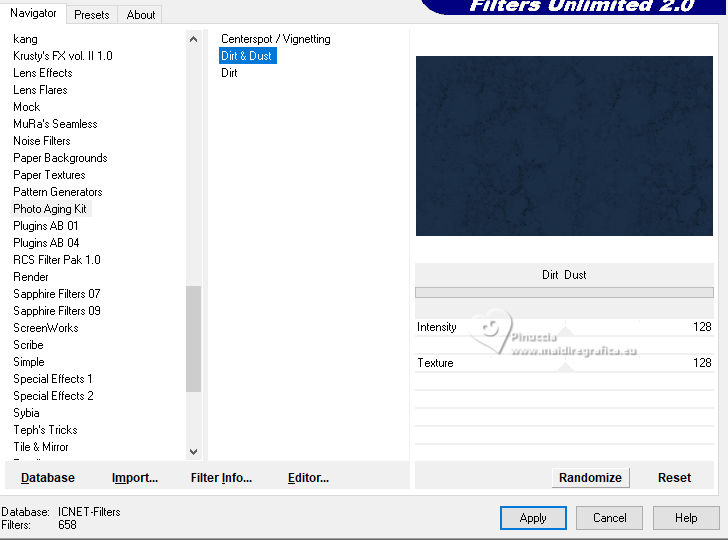Select Sapphire Filters 09 category
The width and height of the screenshot is (728, 540).
coord(57,311)
